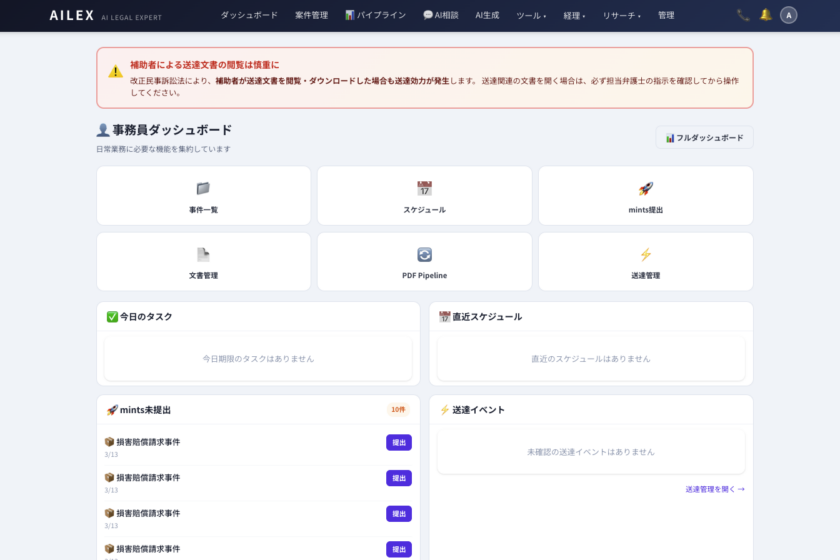Click the フルダッシュボード button
This screenshot has height=560, width=840.
click(x=704, y=137)
